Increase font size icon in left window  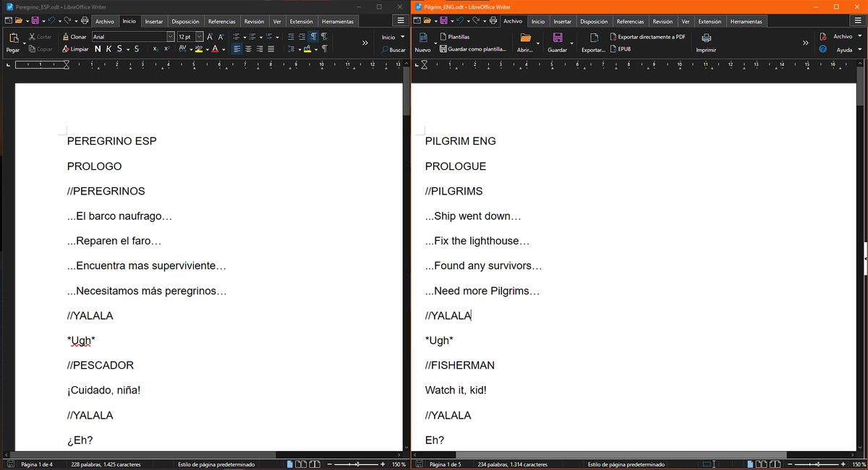pyautogui.click(x=210, y=37)
